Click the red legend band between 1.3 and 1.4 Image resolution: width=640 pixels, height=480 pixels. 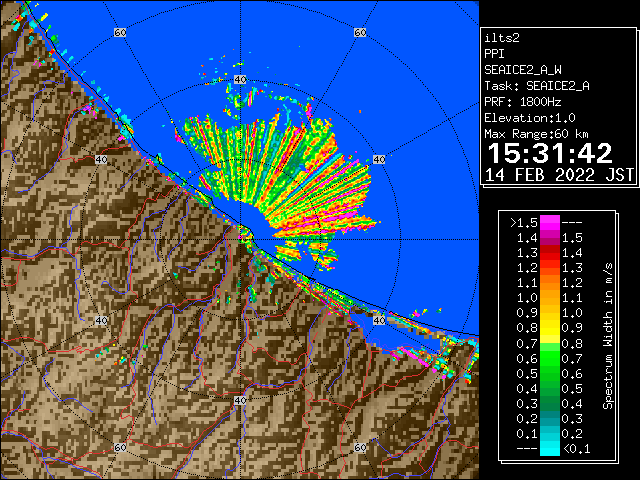click(x=549, y=252)
